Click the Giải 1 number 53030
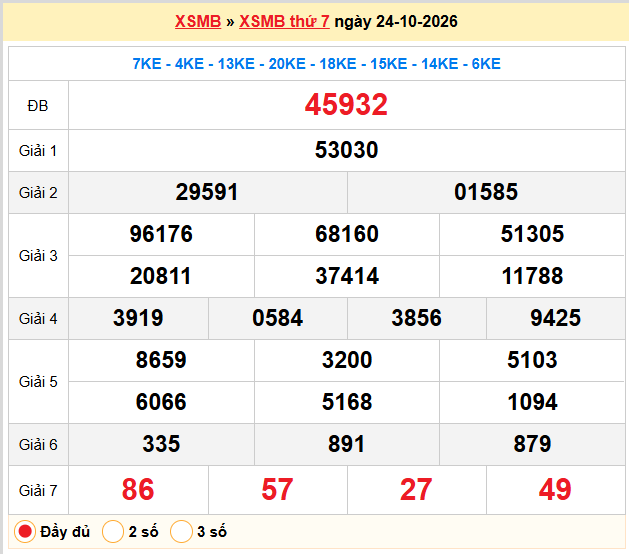The width and height of the screenshot is (629, 554). point(346,150)
